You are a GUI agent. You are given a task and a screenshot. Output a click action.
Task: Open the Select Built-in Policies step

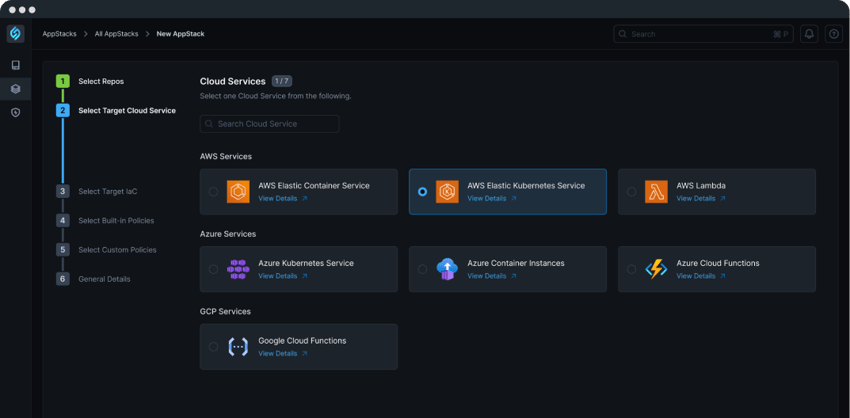click(117, 221)
